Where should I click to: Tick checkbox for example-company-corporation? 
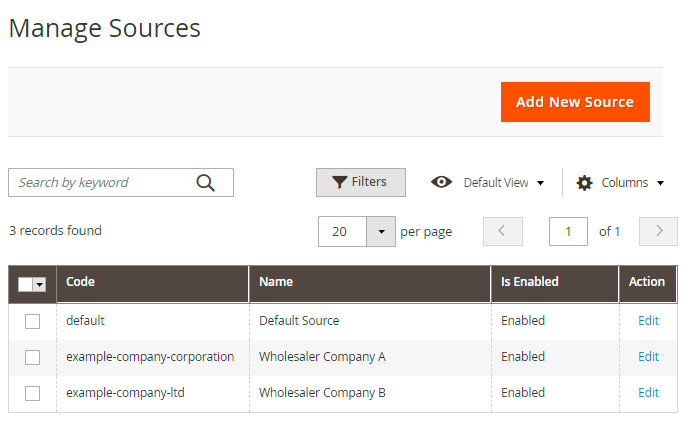(x=33, y=357)
